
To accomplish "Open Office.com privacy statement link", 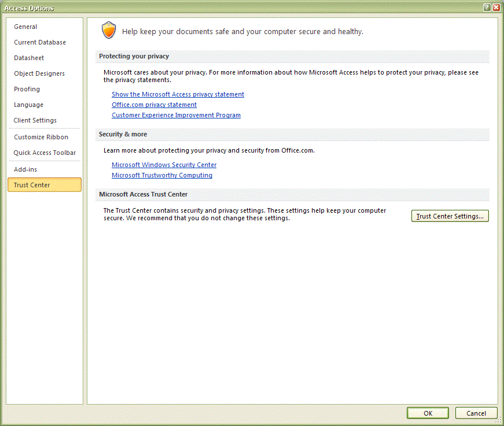I will [154, 105].
